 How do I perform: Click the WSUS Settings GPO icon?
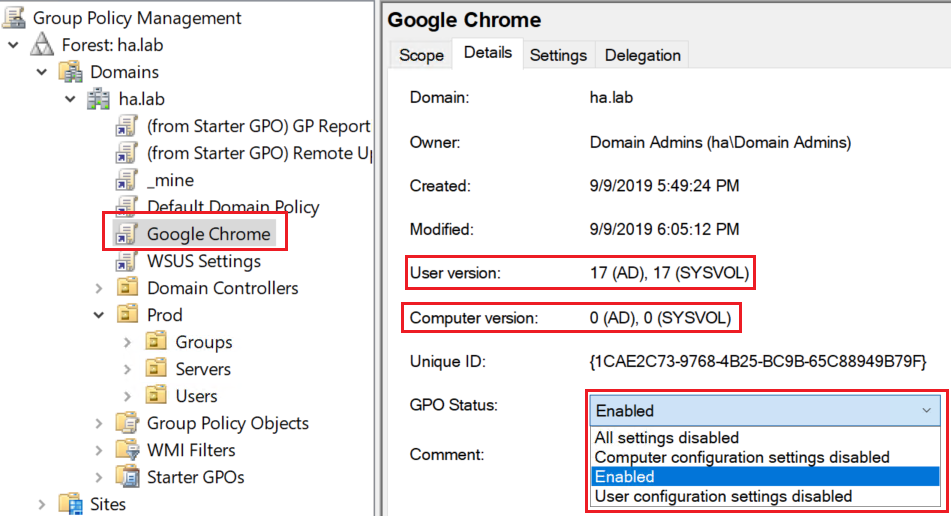coord(127,261)
